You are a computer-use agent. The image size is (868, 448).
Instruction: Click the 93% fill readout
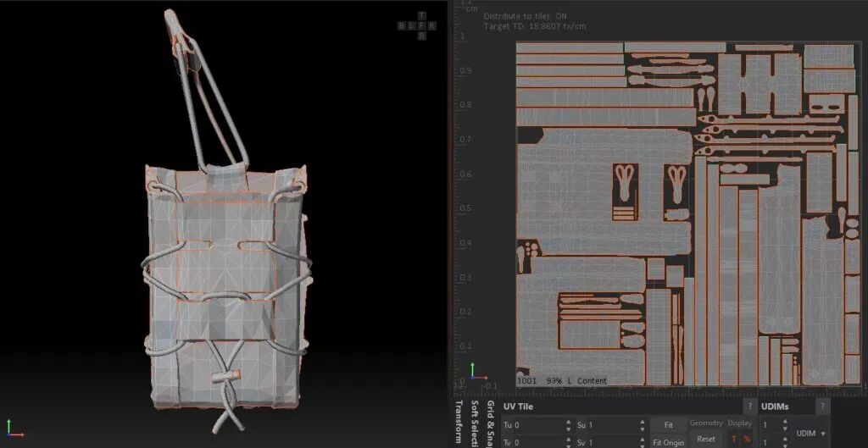(554, 380)
